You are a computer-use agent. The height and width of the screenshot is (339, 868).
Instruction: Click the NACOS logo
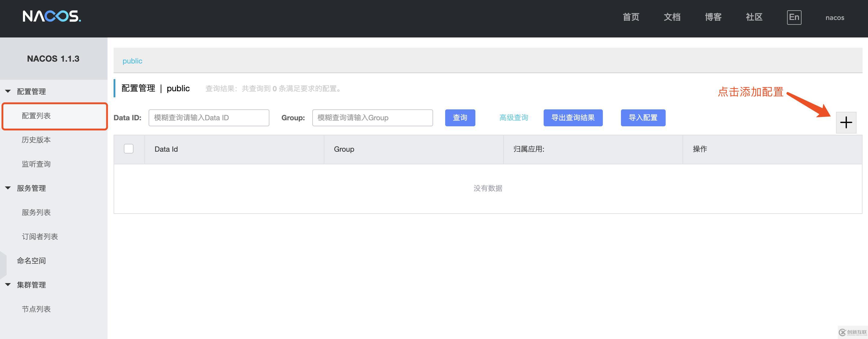tap(52, 16)
